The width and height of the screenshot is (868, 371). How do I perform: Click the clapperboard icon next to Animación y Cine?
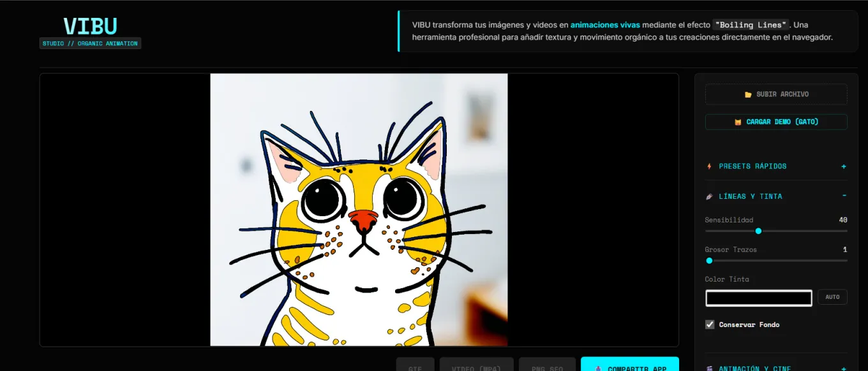710,368
